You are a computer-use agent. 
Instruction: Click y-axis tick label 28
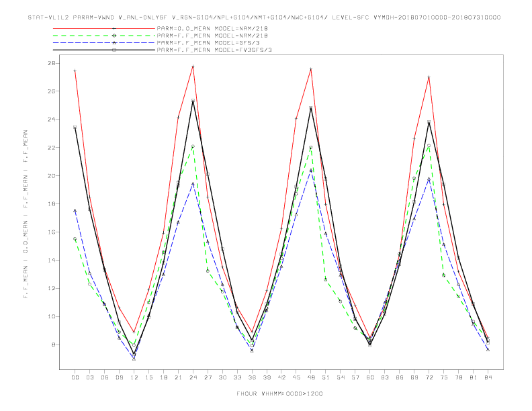(52, 63)
